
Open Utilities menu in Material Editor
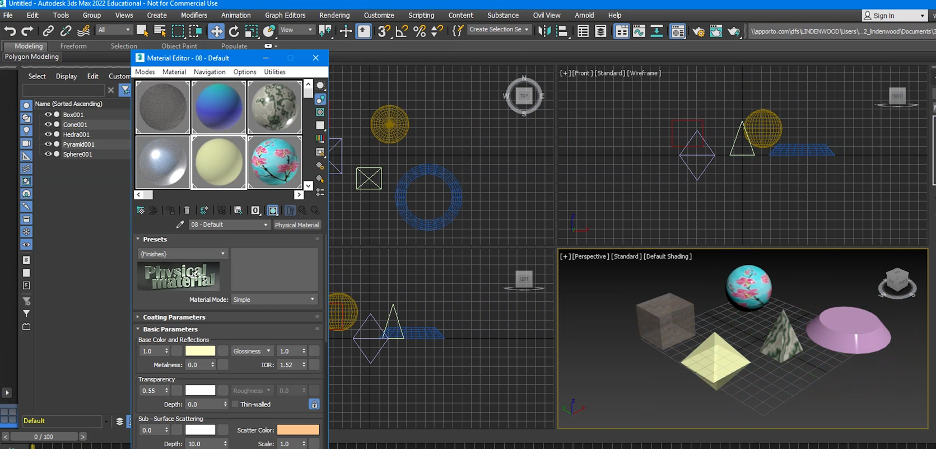coord(275,72)
